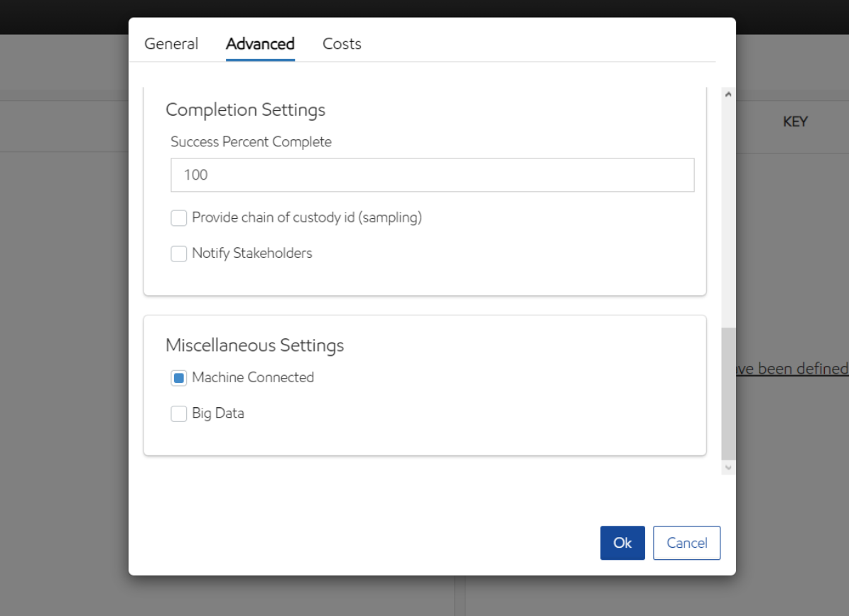This screenshot has height=616, width=849.
Task: Click the scrollbar up arrow
Action: (x=728, y=94)
